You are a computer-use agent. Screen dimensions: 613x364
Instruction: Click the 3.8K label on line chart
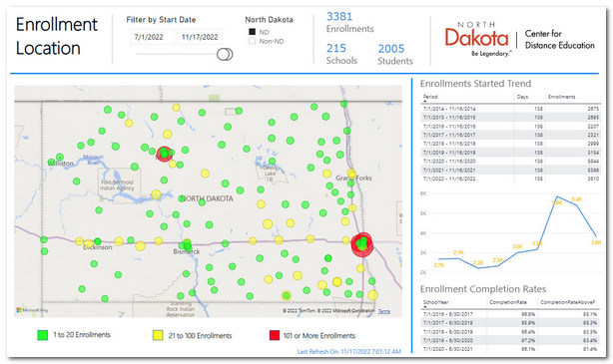pos(596,242)
